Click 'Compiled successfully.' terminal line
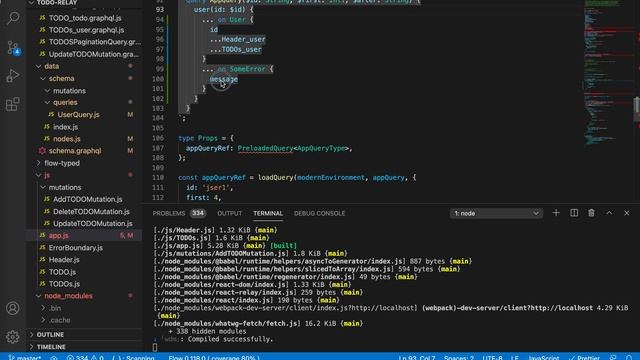Image resolution: width=640 pixels, height=360 pixels. click(230, 339)
